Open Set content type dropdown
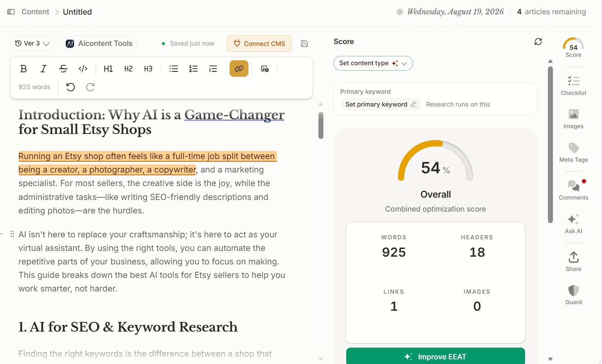The image size is (602, 364). 373,63
